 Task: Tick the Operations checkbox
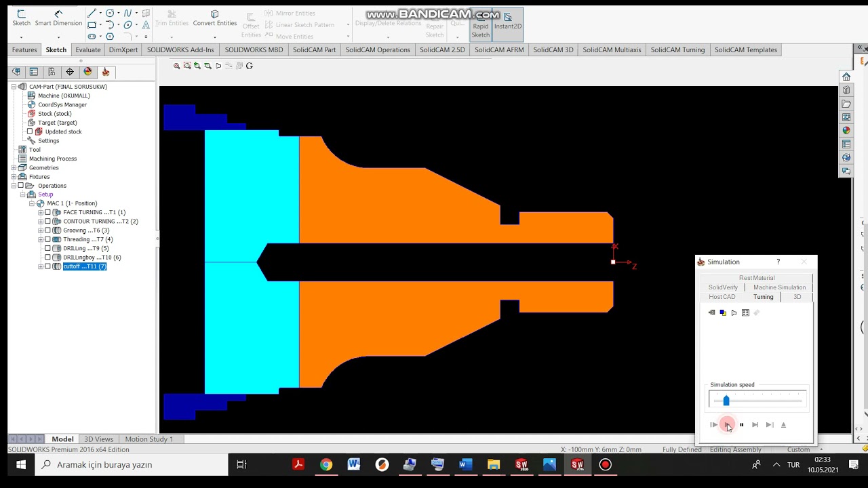pyautogui.click(x=21, y=186)
